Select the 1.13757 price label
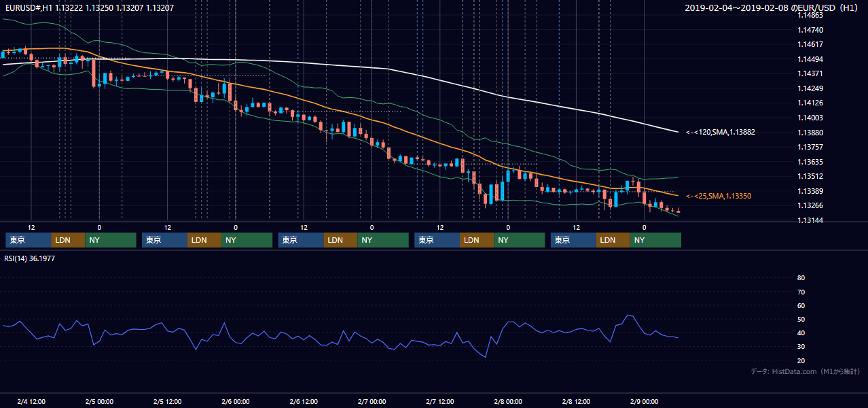Screen dimensions: 868x408 click(810, 147)
